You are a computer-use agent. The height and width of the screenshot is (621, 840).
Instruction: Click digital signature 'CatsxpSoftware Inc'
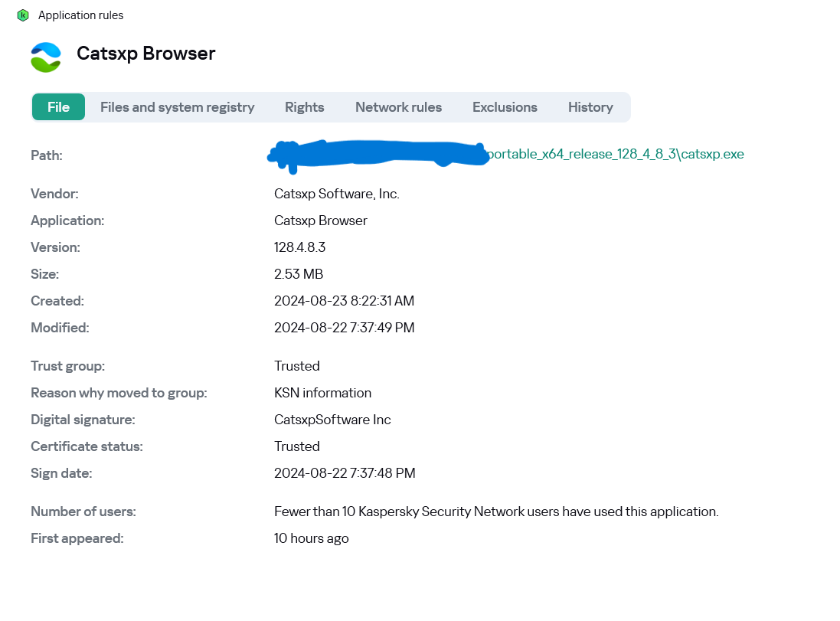click(x=332, y=420)
